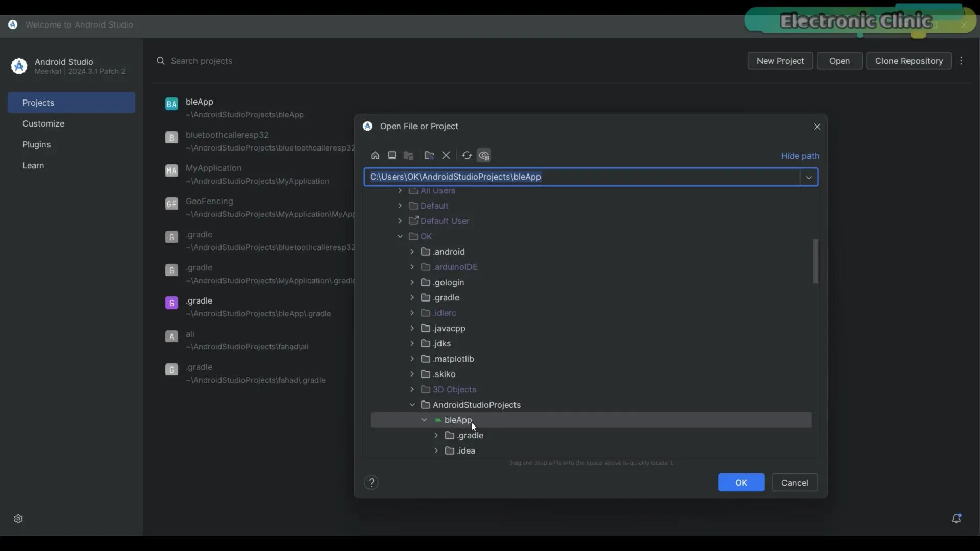Open the Plugins tab
980x551 pixels.
pos(71,144)
